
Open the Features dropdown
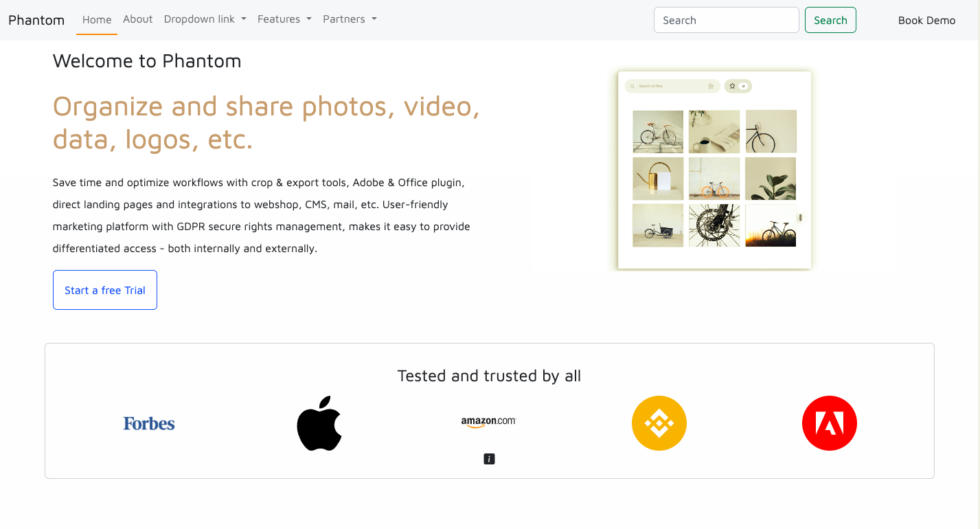click(284, 19)
